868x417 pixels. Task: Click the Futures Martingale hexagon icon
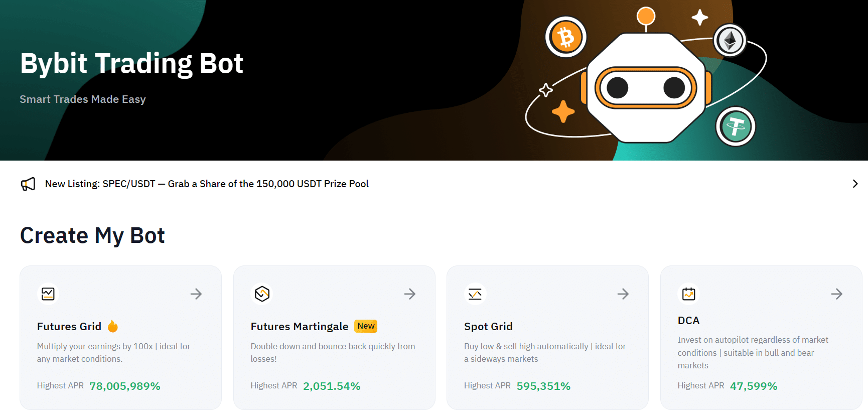pos(262,294)
